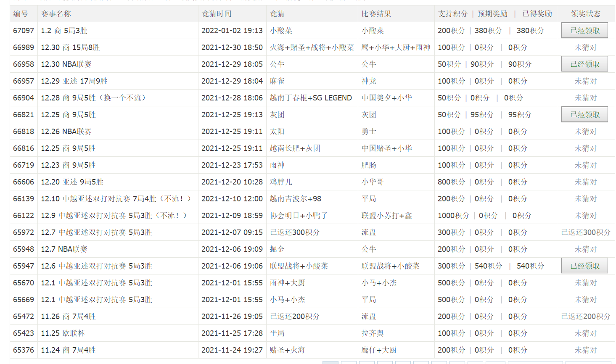Click the 预期奖励 header label
616x364 pixels.
(492, 14)
